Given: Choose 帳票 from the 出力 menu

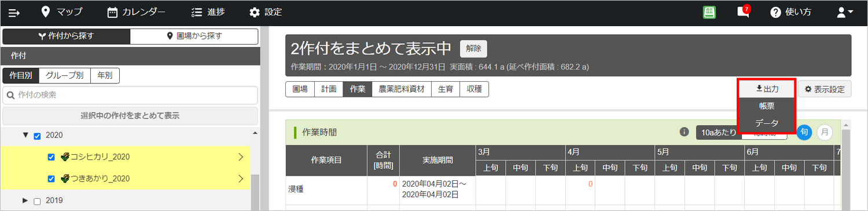Looking at the screenshot, I should (x=767, y=106).
